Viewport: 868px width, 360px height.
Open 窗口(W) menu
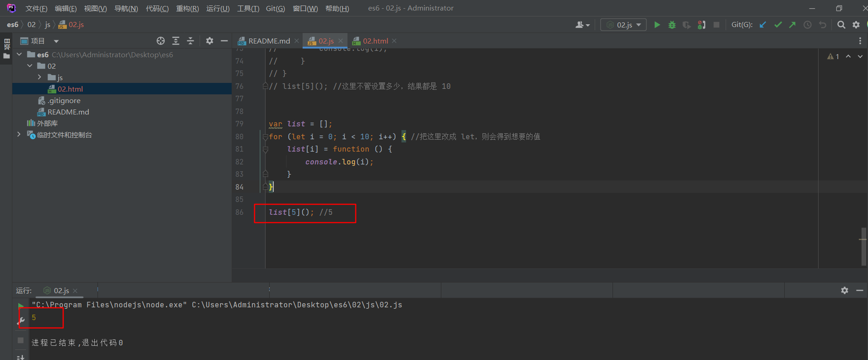[305, 8]
